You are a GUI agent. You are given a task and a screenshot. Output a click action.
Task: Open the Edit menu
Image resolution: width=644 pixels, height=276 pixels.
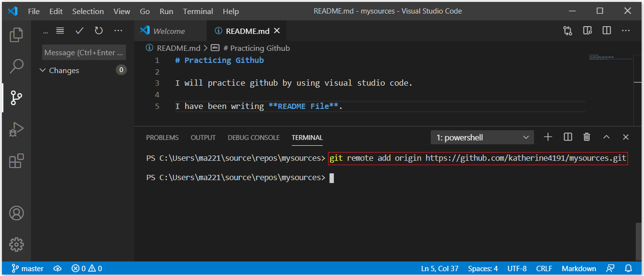tap(56, 11)
